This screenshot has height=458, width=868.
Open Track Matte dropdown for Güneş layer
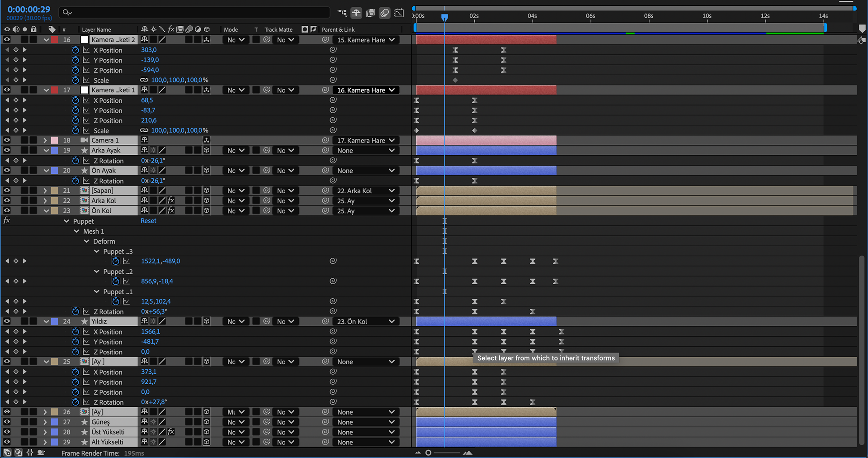coord(285,422)
